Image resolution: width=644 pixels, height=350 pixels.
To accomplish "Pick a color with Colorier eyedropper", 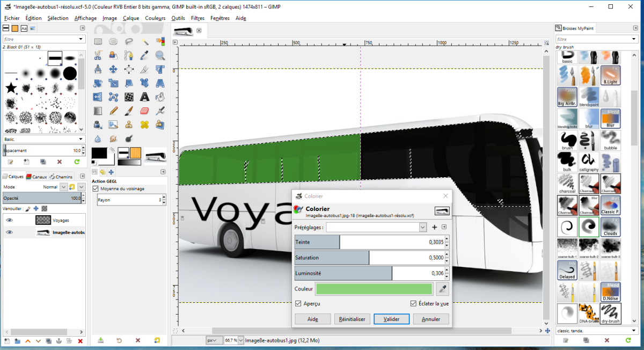I will pyautogui.click(x=443, y=289).
